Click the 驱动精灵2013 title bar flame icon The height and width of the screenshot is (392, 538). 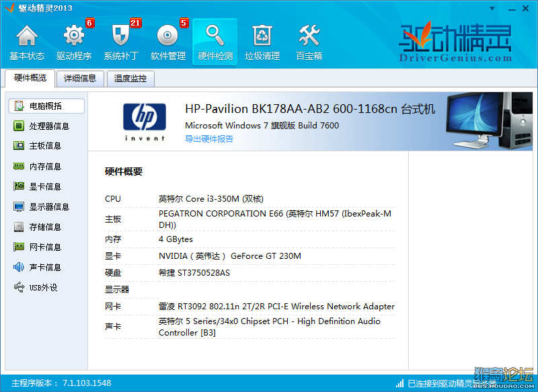[10, 7]
